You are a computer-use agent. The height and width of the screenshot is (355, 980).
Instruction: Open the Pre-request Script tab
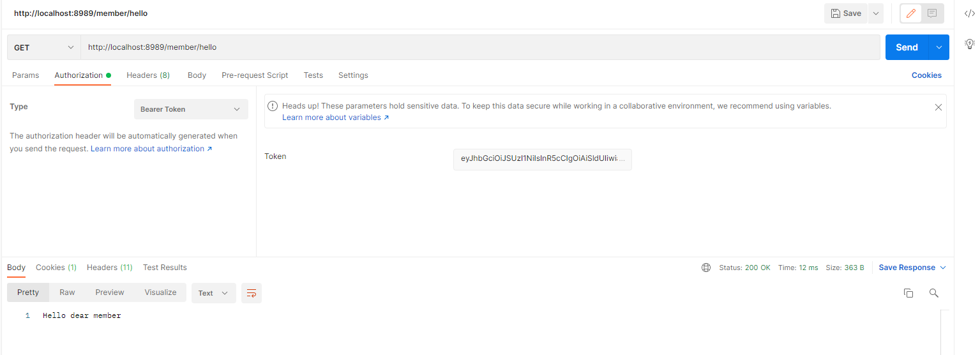255,75
